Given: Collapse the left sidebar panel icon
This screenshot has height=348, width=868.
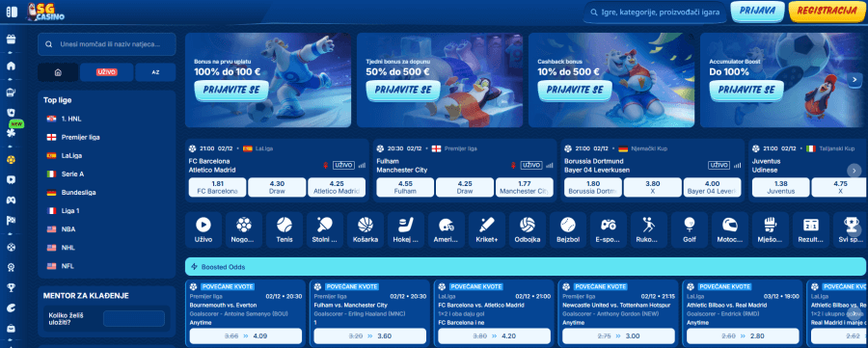Looking at the screenshot, I should click(11, 11).
